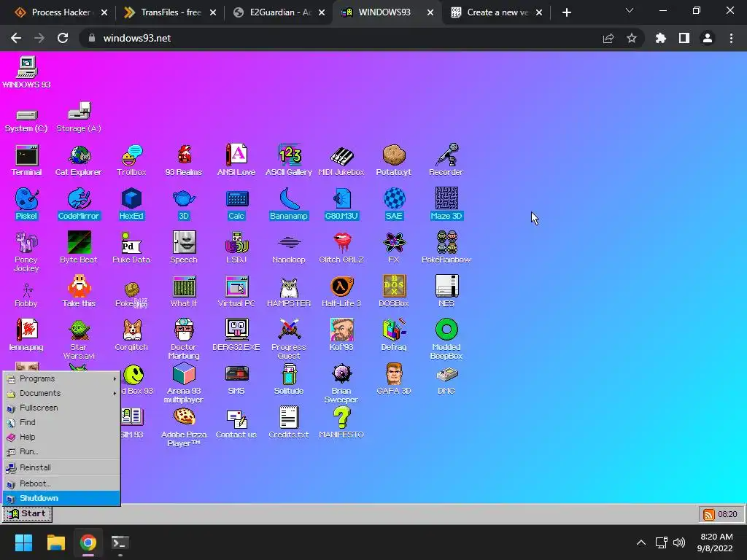
Task: Open Maze 3D icon
Action: [x=446, y=204]
